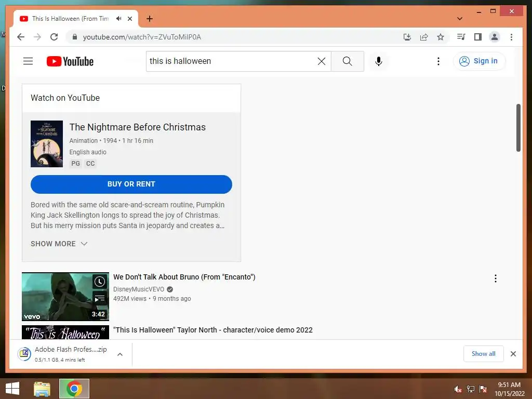
Task: Open Windows Start menu
Action: pyautogui.click(x=12, y=389)
